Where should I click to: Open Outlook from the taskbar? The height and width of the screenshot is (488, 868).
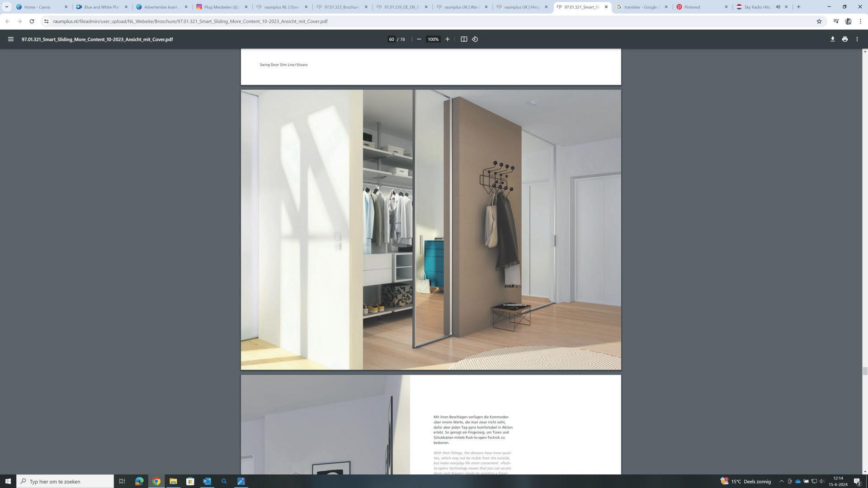tap(207, 481)
